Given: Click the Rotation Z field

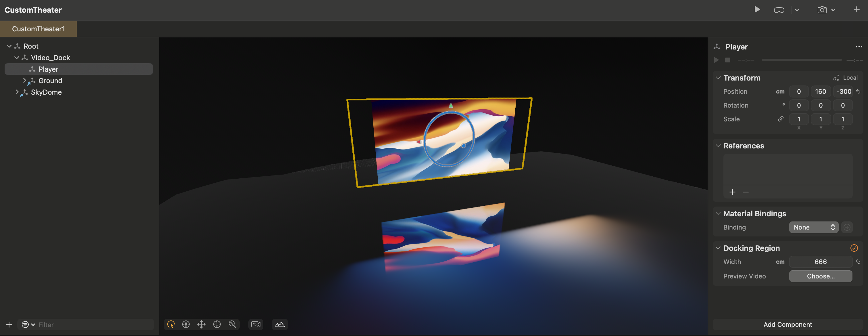Looking at the screenshot, I should tap(843, 105).
